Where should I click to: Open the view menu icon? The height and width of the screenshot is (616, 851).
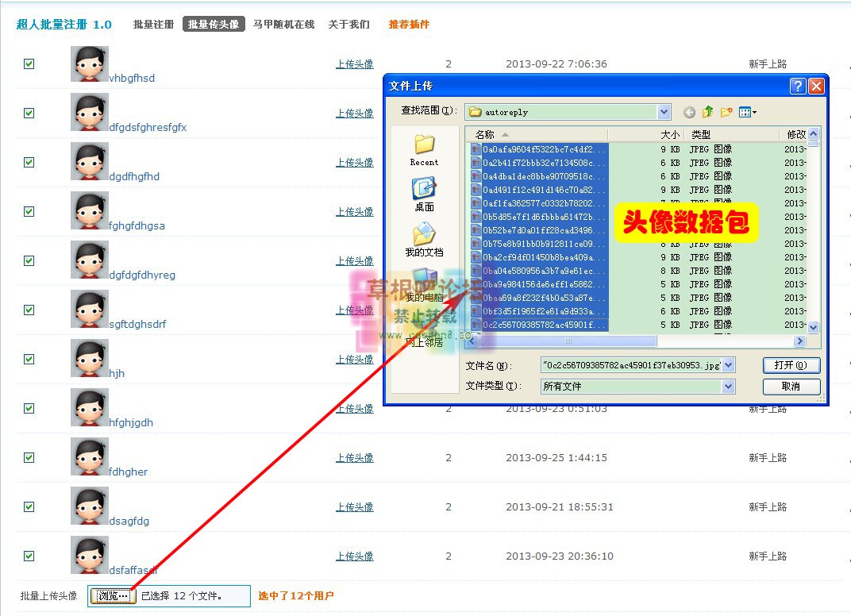747,113
